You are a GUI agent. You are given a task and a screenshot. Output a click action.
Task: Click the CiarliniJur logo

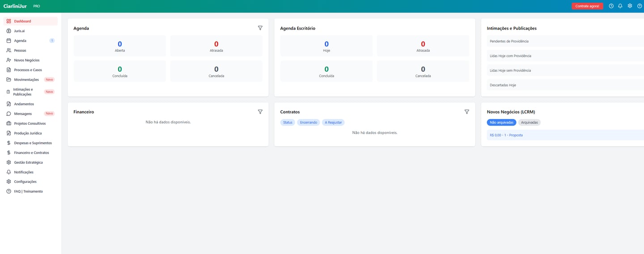click(15, 6)
